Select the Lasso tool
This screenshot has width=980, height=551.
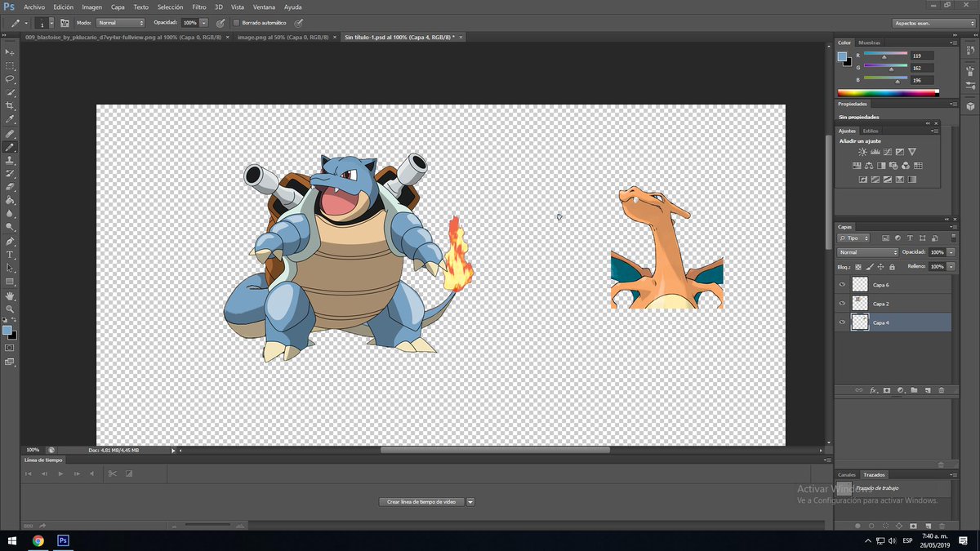(10, 79)
